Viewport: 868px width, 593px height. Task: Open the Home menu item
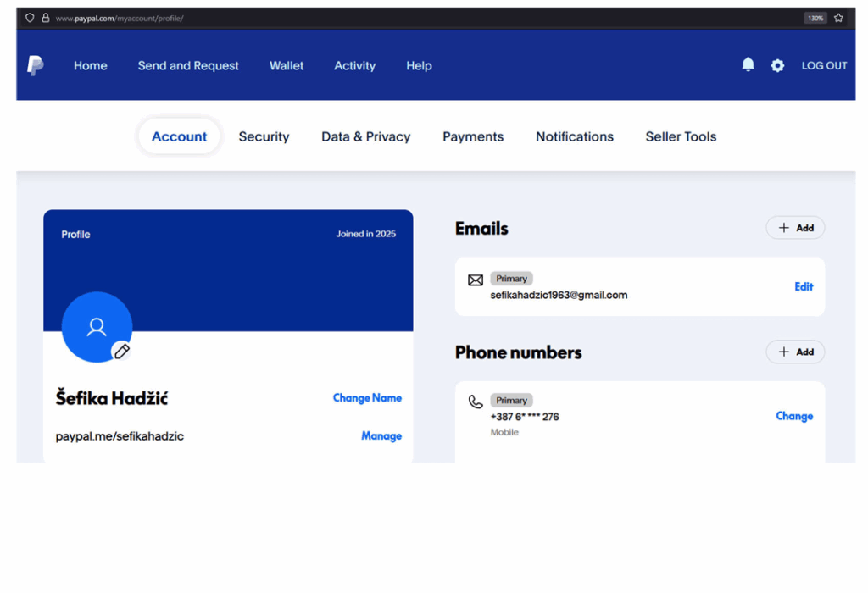pos(90,65)
